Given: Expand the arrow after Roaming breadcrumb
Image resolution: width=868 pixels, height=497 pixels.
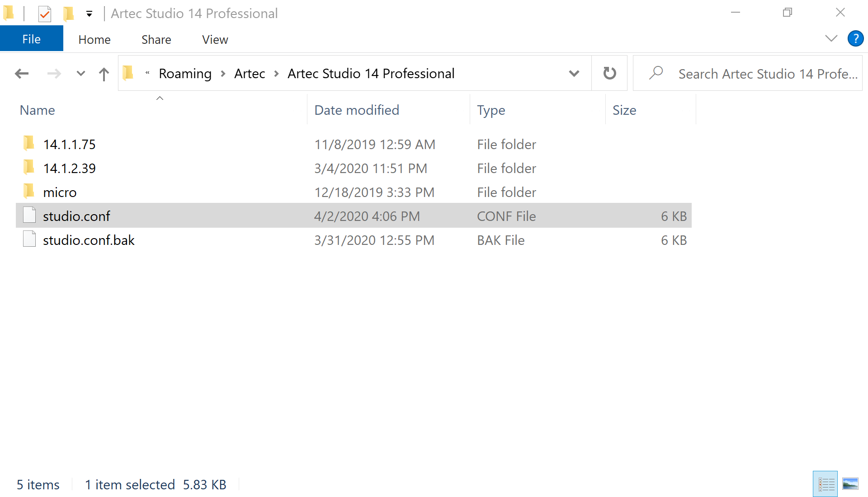Looking at the screenshot, I should [223, 73].
